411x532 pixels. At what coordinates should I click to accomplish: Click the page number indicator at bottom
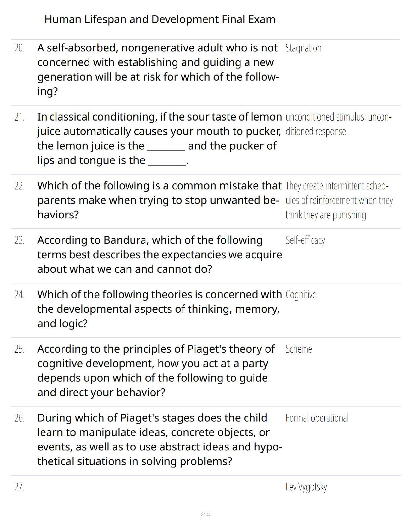click(x=205, y=514)
